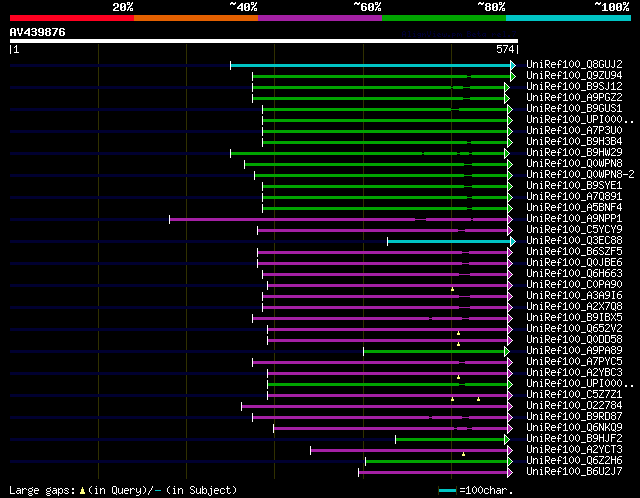Image resolution: width=640 pixels, height=498 pixels.
Task: Click the yellow query-gap legend triangle icon
Action: [x=82, y=490]
